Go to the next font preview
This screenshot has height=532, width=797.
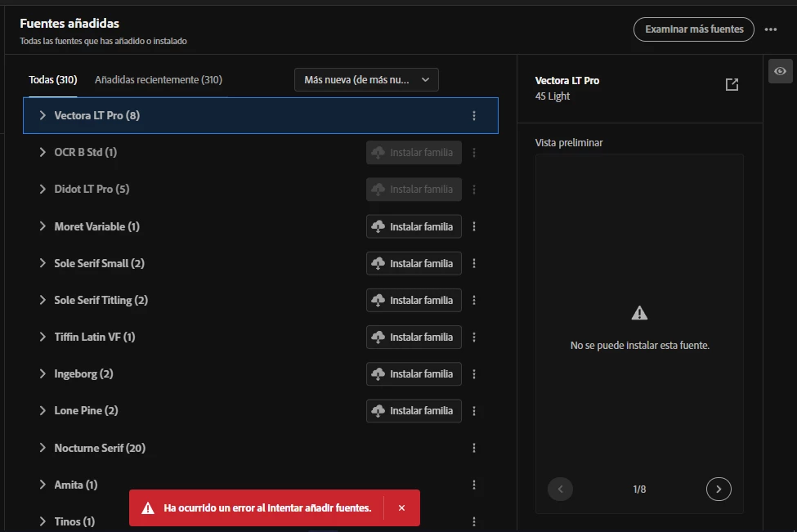(x=719, y=490)
